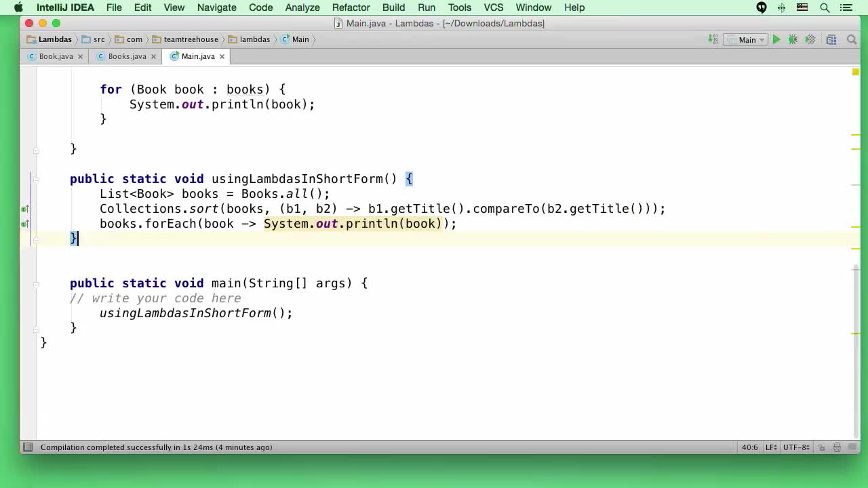Collapse the main method fold marker
The width and height of the screenshot is (868, 488).
coord(37,283)
